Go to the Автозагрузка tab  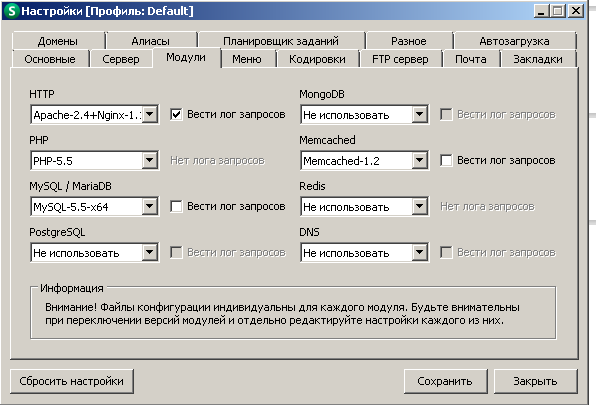pyautogui.click(x=514, y=41)
